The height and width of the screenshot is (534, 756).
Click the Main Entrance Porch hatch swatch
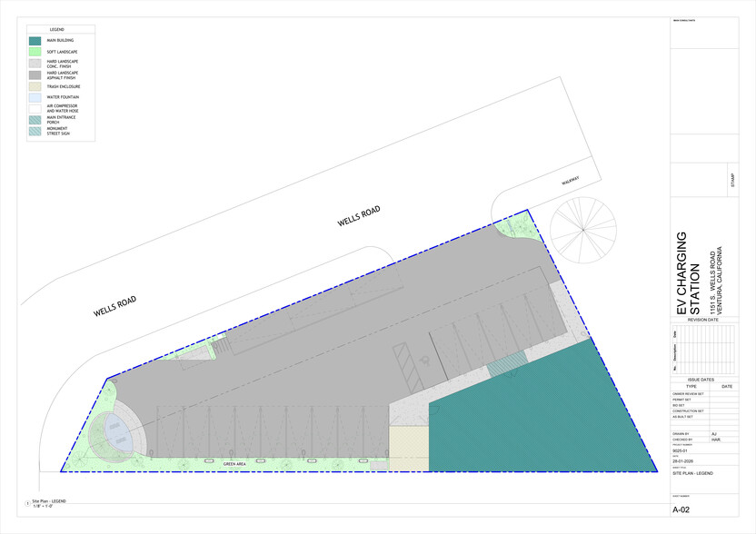(x=35, y=119)
